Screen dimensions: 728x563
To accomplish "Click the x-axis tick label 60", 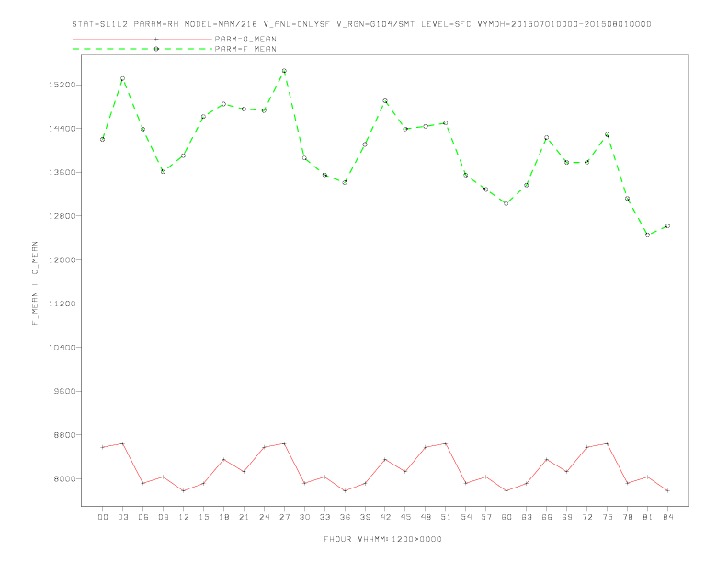I will click(506, 517).
